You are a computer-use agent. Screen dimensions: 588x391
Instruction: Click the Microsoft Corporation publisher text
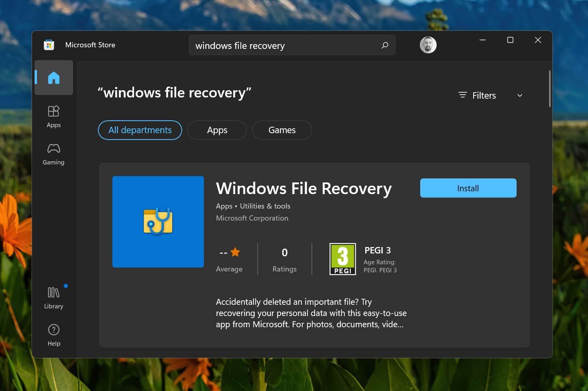(252, 218)
